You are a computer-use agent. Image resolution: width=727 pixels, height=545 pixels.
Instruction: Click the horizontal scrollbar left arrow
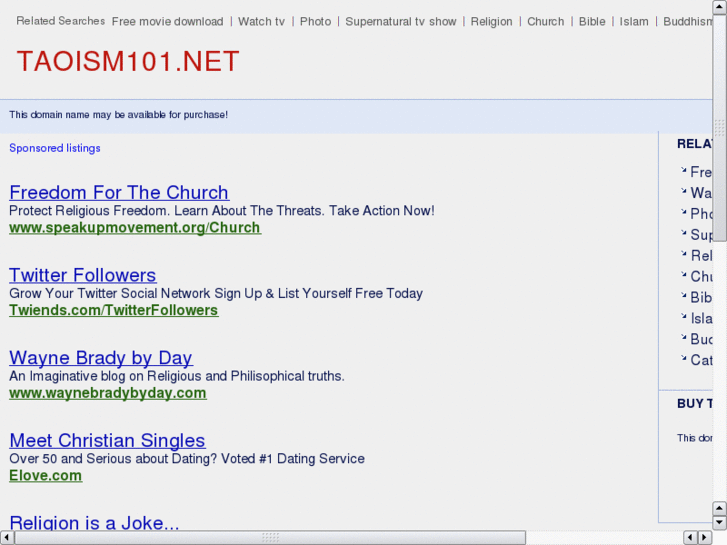[7, 537]
